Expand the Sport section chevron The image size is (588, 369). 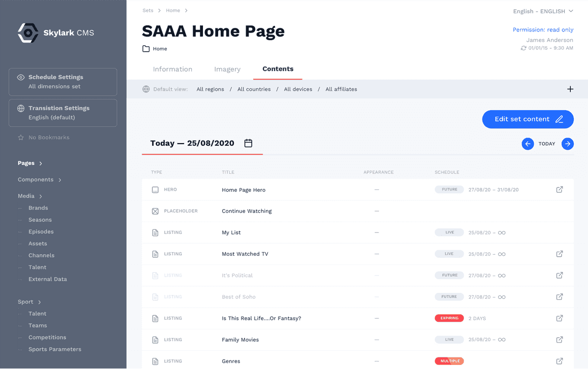point(40,302)
